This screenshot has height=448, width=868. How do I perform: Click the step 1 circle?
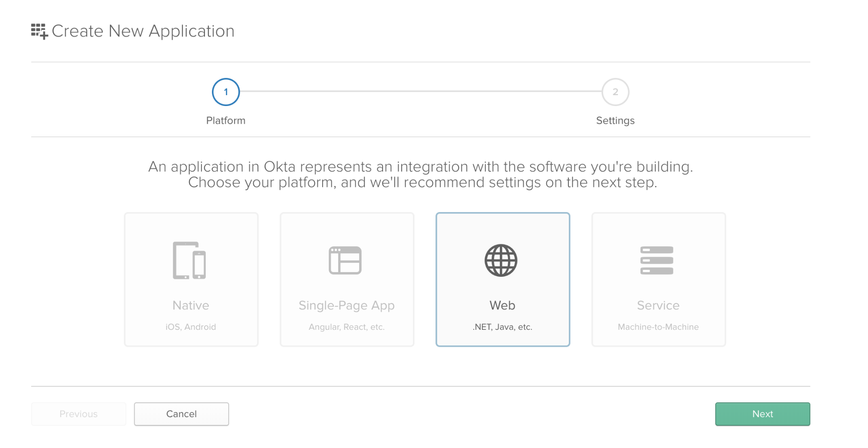(x=226, y=92)
